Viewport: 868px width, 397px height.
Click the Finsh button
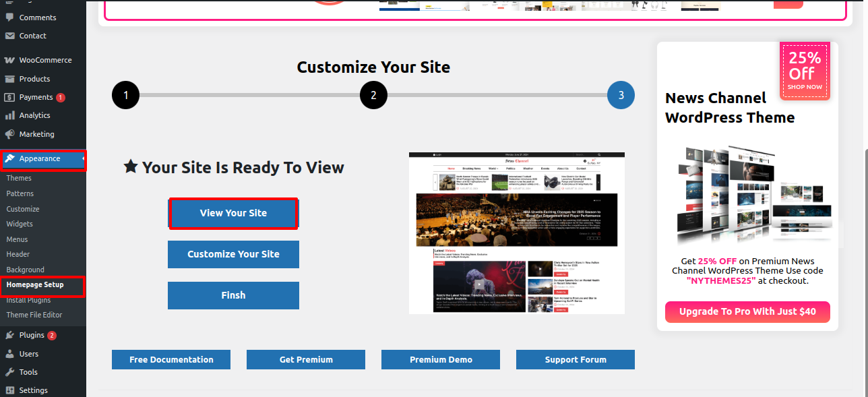point(233,295)
